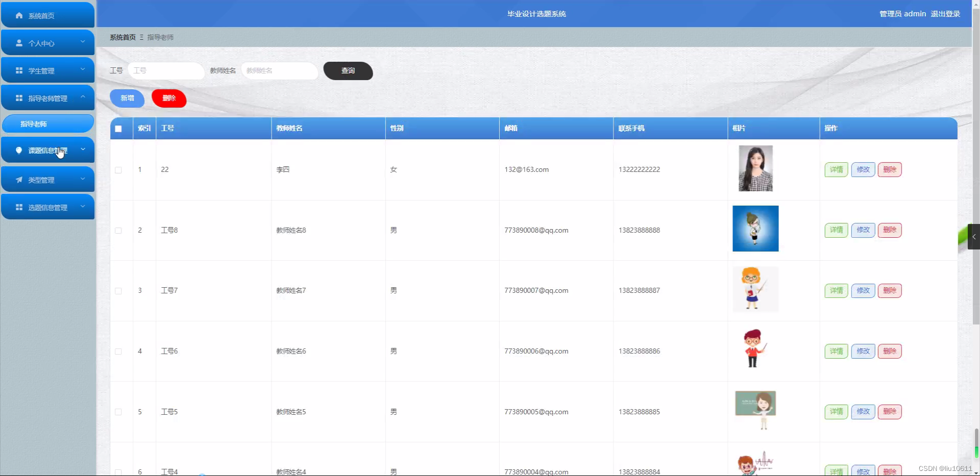980x476 pixels.
Task: Open the collapsed side panel arrow tab
Action: pos(974,237)
